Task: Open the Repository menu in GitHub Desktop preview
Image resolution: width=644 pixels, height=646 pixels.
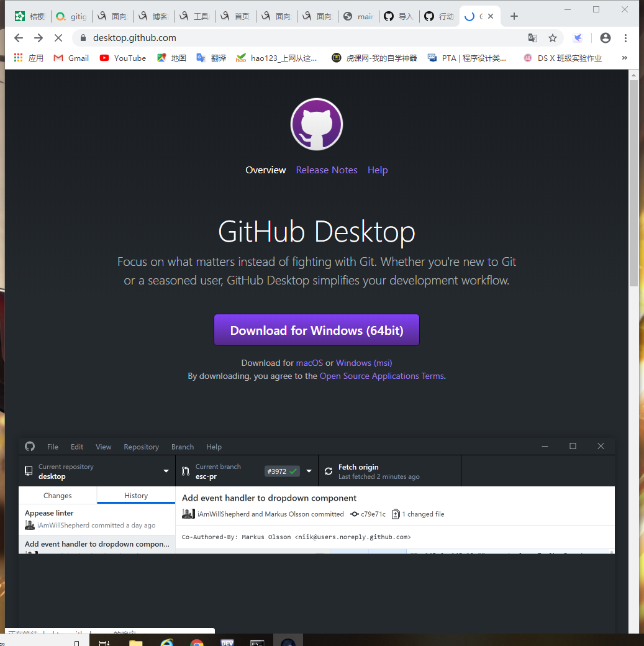Action: (141, 447)
